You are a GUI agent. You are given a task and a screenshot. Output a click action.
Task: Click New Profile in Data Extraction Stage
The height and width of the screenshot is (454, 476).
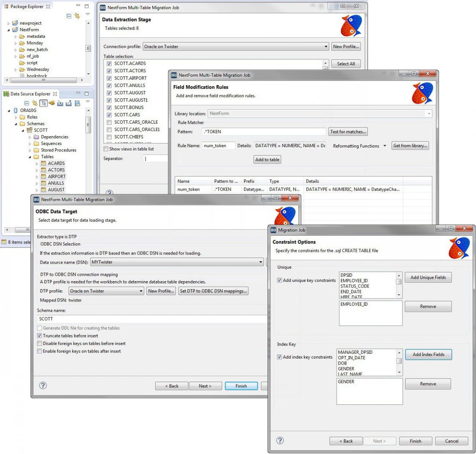tap(346, 47)
